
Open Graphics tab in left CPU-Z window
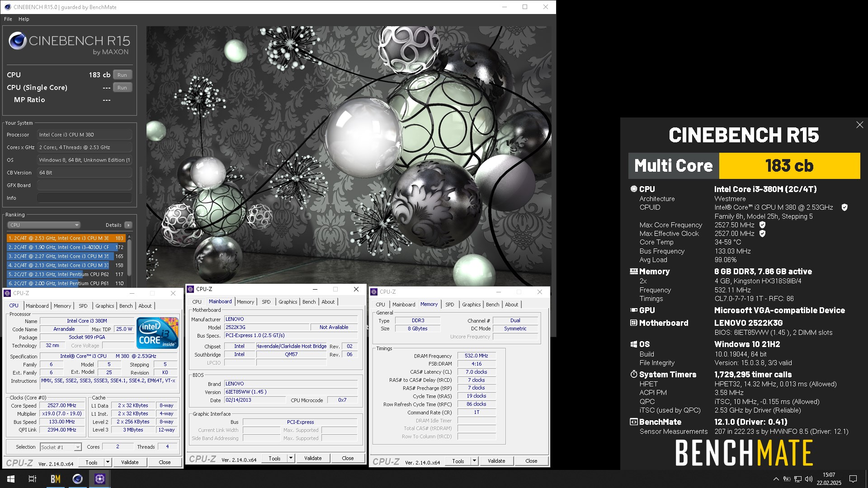click(x=105, y=306)
